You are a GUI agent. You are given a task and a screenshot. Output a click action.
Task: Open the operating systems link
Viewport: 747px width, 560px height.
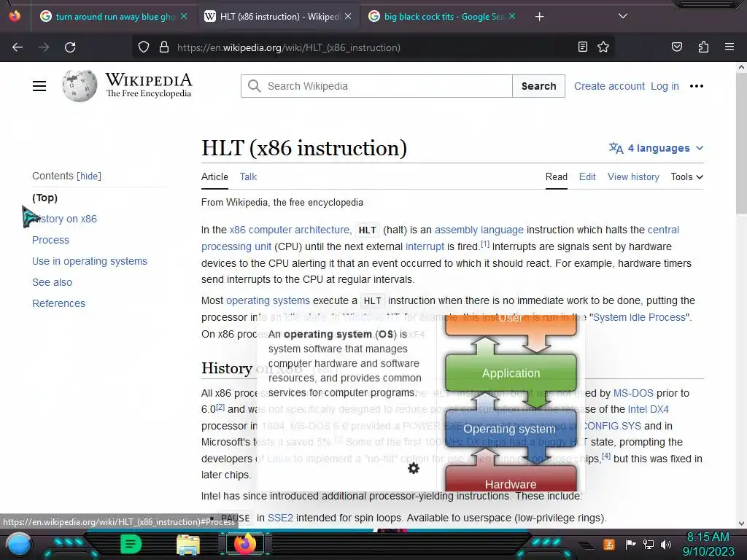coord(268,301)
